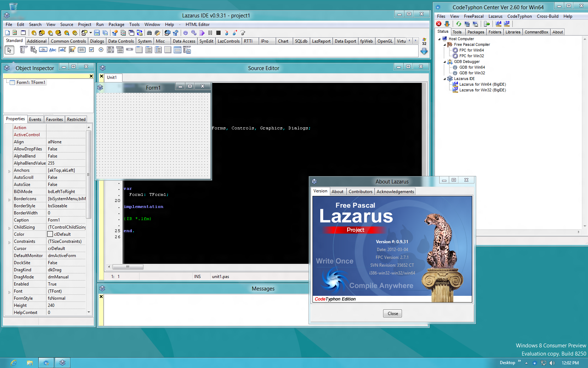588x368 pixels.
Task: Expand the Constraints property
Action: click(x=9, y=242)
